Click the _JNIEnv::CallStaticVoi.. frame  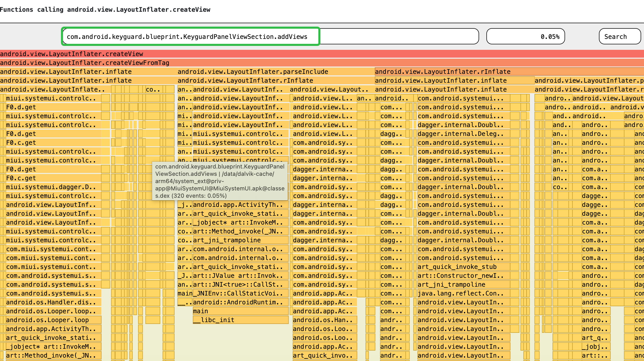240,293
